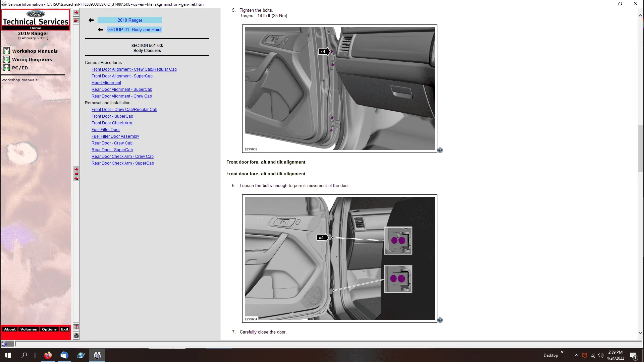Click the Desktop toolbar label on taskbar
This screenshot has width=644, height=362.
551,355
